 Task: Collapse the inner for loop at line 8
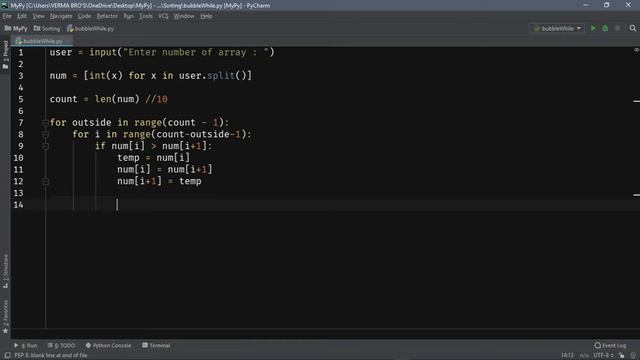[x=45, y=134]
